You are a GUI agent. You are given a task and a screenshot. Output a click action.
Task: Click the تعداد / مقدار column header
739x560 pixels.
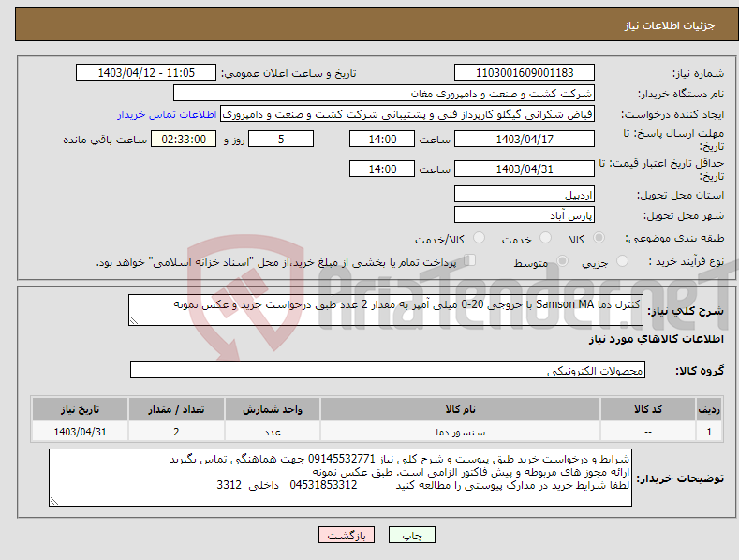tap(176, 409)
